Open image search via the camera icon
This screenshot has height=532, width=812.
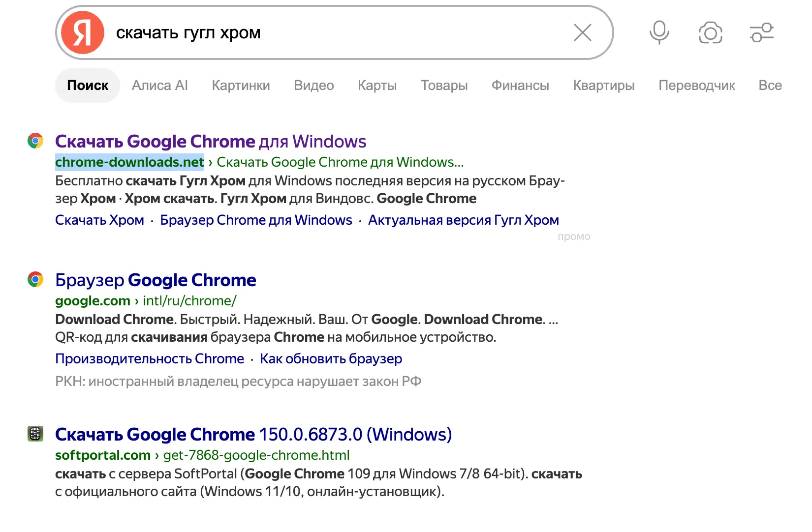[710, 32]
